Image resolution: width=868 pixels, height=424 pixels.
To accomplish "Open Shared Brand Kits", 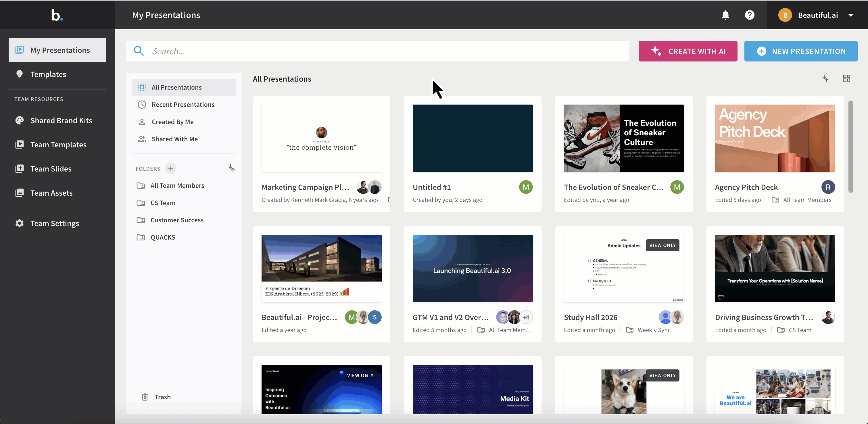I will pyautogui.click(x=57, y=121).
